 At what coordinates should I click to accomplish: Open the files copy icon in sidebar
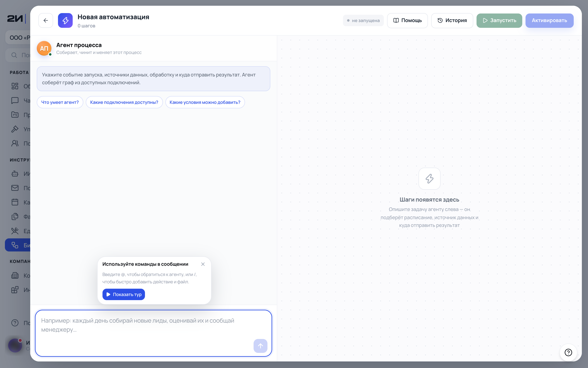point(15,217)
